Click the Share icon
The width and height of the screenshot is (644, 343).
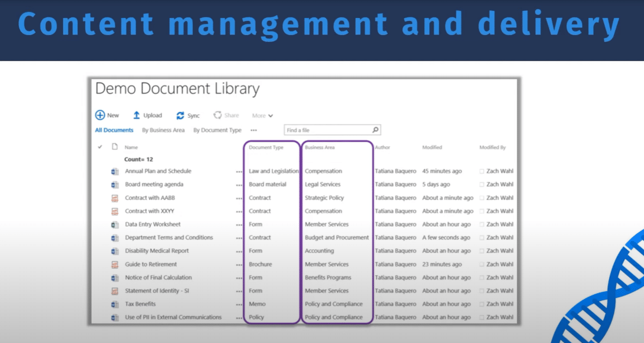tap(218, 115)
